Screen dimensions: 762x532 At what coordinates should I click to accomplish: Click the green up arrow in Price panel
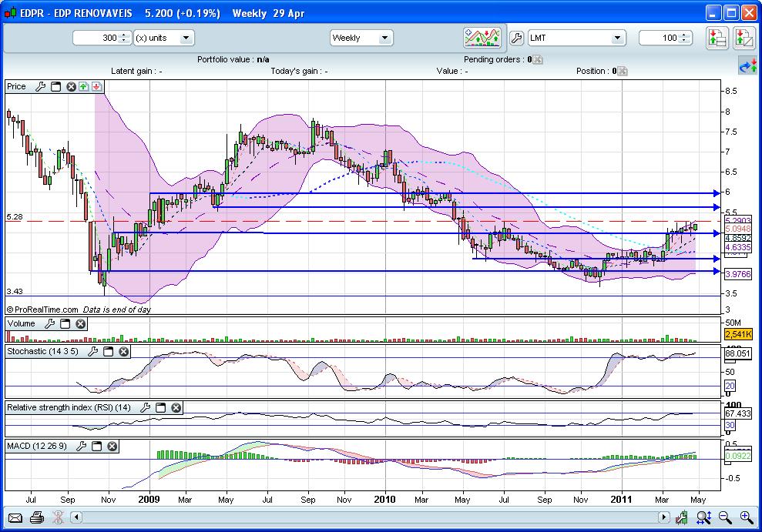pos(83,86)
